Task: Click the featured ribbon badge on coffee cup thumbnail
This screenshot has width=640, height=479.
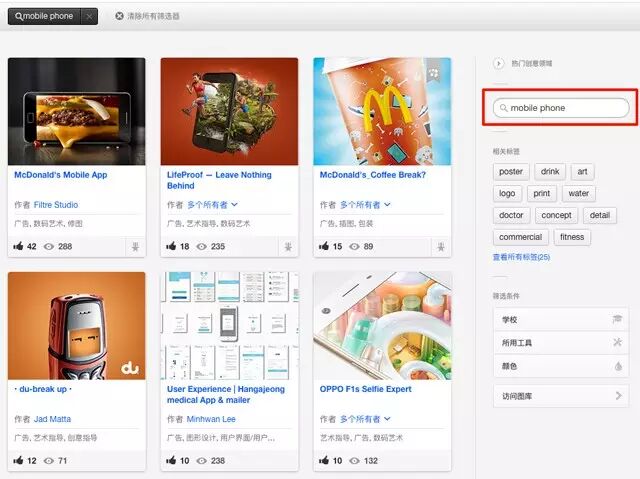Action: (433, 70)
